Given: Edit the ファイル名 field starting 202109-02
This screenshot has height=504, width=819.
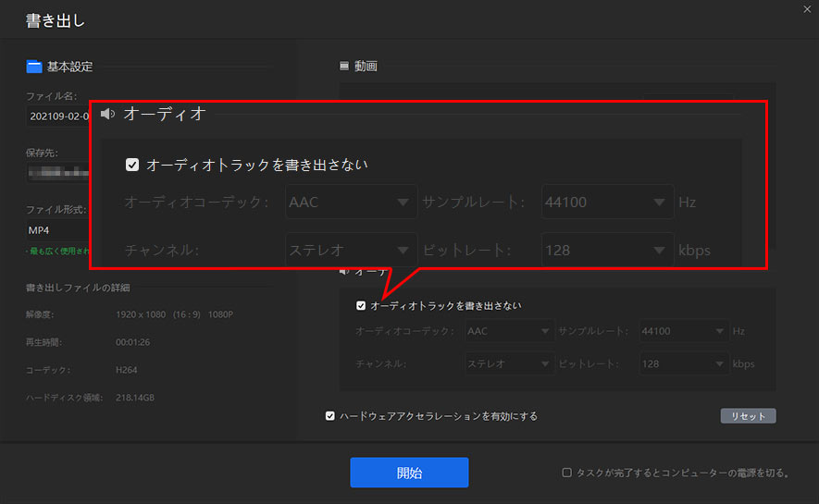Looking at the screenshot, I should pos(58,116).
